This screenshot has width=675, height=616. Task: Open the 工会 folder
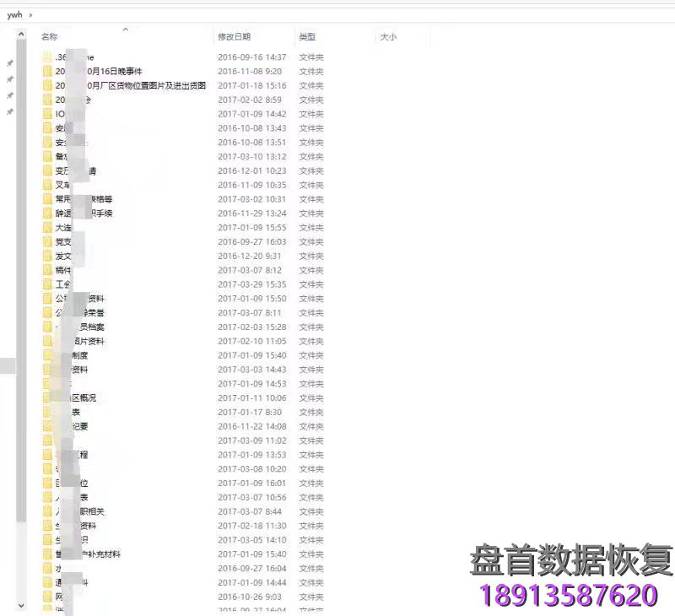click(62, 284)
